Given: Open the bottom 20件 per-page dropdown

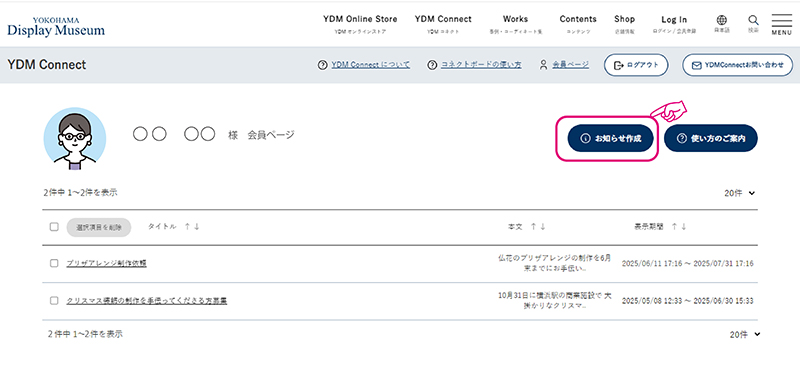Looking at the screenshot, I should pyautogui.click(x=745, y=335).
